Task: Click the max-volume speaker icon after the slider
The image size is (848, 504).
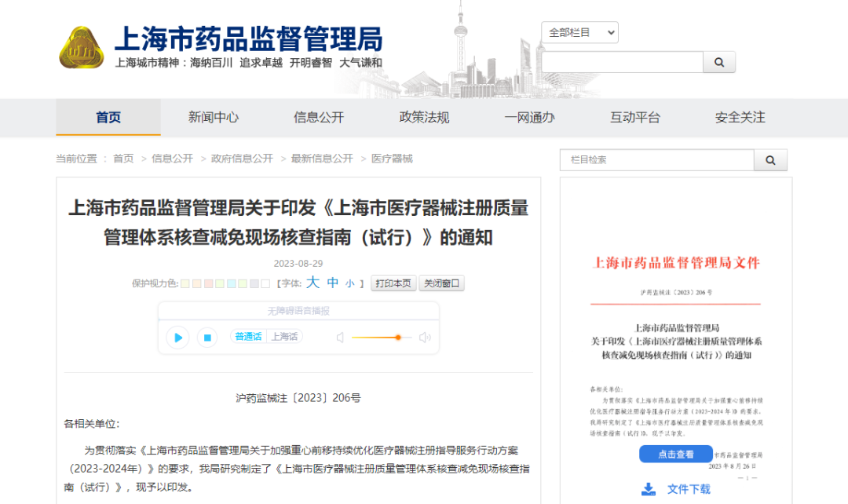Action: pyautogui.click(x=425, y=337)
